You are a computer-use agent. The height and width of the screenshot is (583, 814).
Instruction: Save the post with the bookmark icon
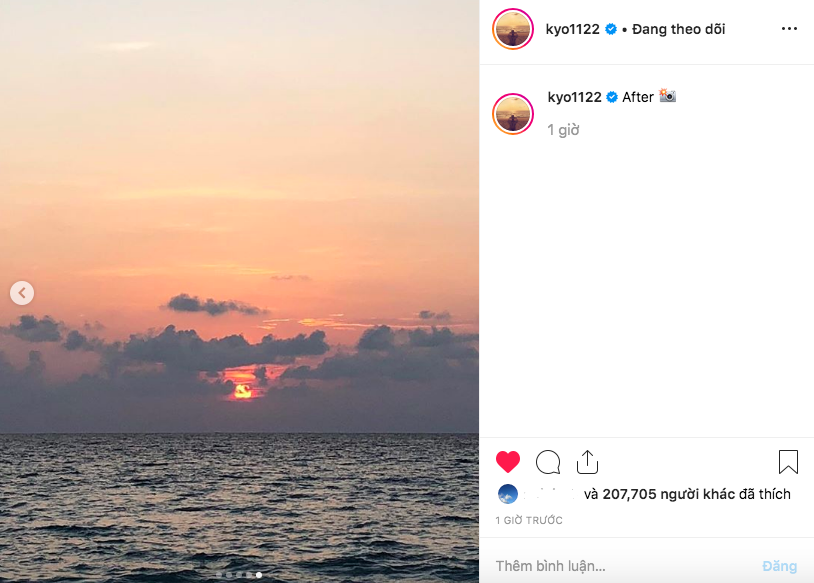pyautogui.click(x=788, y=462)
